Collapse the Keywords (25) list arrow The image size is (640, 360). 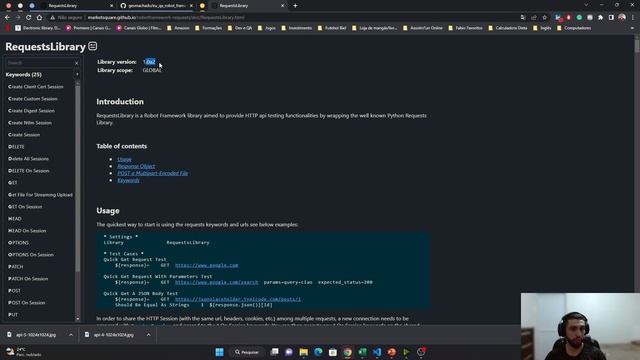(x=77, y=75)
